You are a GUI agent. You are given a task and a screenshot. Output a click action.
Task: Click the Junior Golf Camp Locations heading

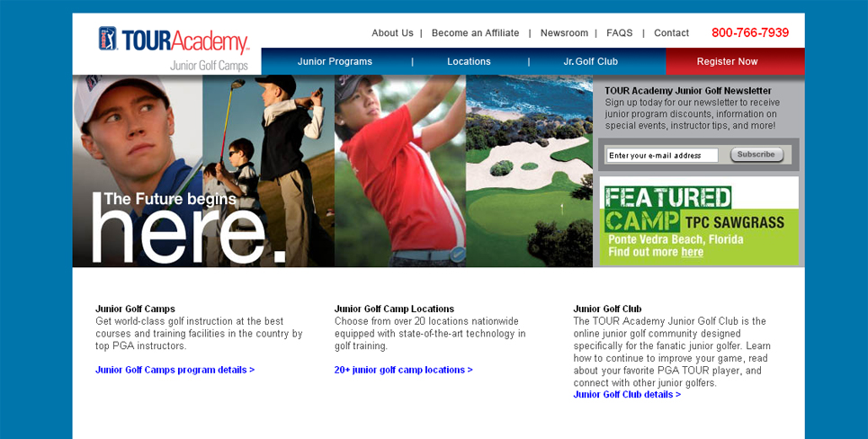click(x=394, y=309)
